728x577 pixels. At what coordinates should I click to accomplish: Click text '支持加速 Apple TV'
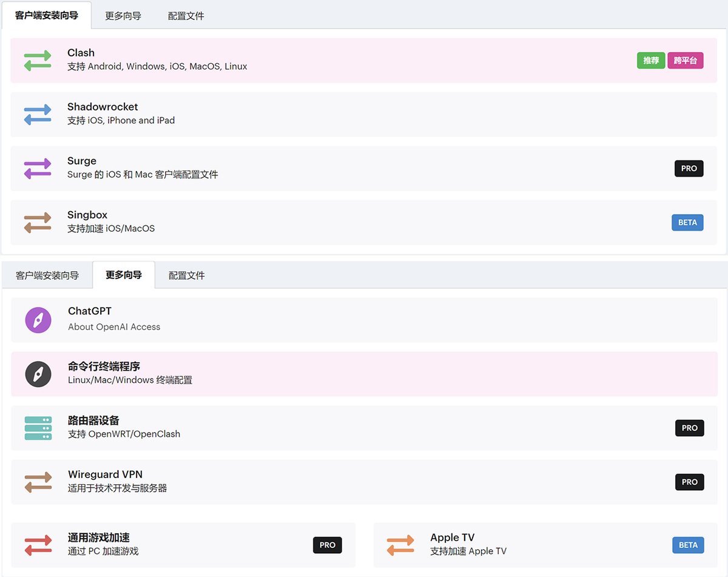[468, 551]
